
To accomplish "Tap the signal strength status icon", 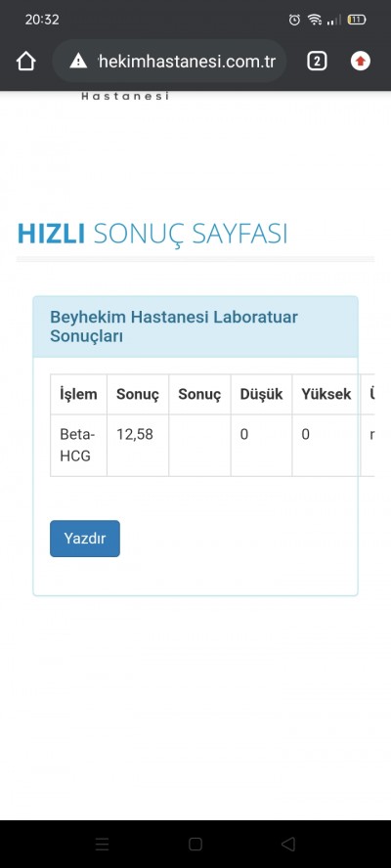I will pos(334,21).
